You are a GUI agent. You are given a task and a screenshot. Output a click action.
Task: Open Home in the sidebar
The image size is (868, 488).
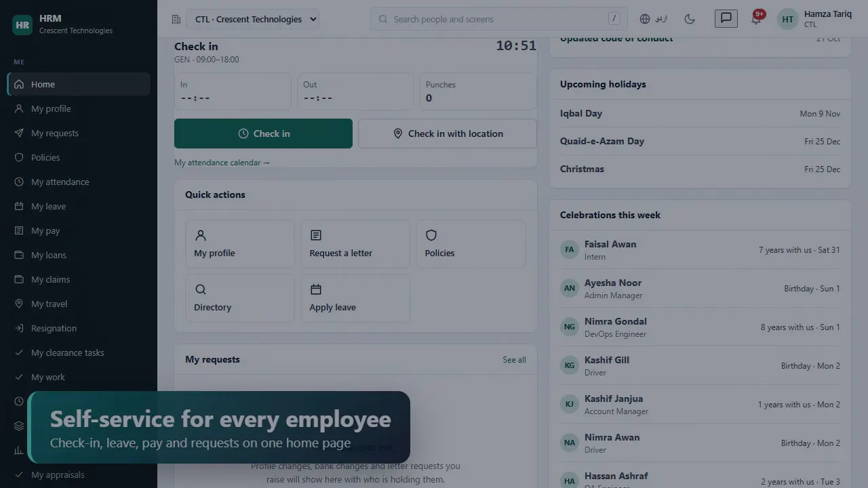coord(79,84)
